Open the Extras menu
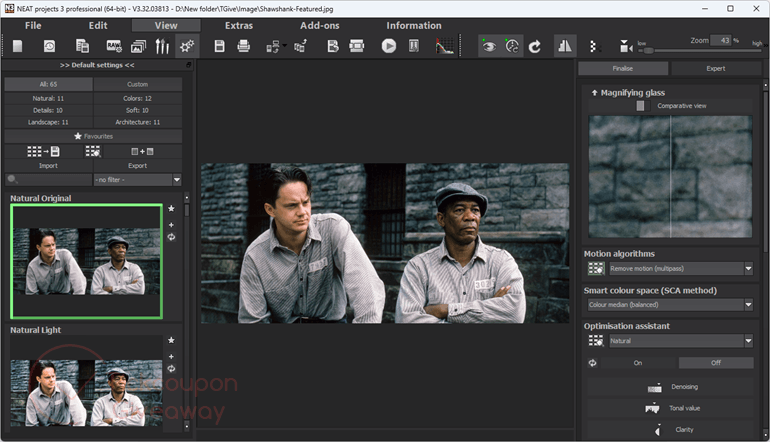Viewport: 770px width, 442px height. click(x=239, y=26)
